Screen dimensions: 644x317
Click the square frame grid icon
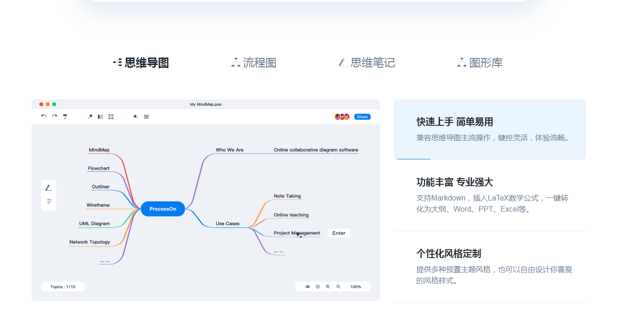111,117
